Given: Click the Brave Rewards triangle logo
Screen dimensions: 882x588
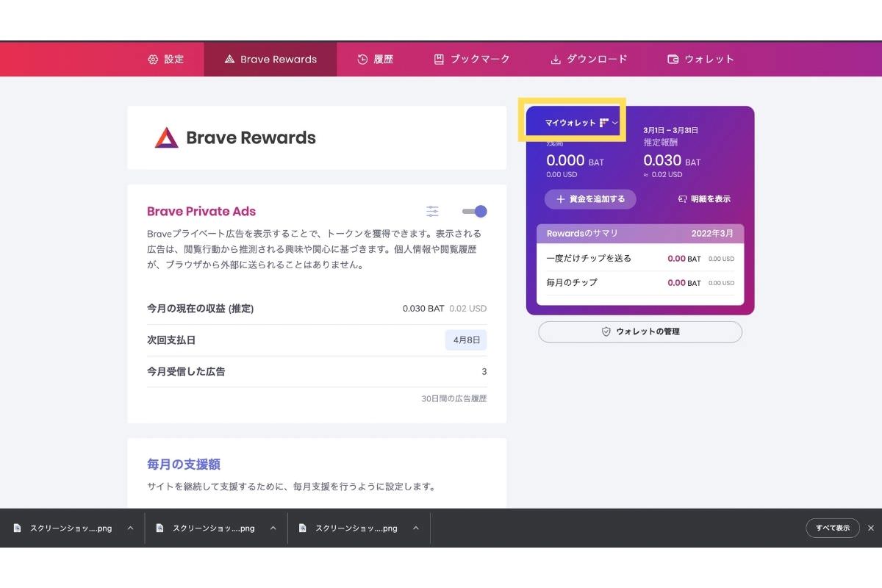Looking at the screenshot, I should pyautogui.click(x=166, y=137).
